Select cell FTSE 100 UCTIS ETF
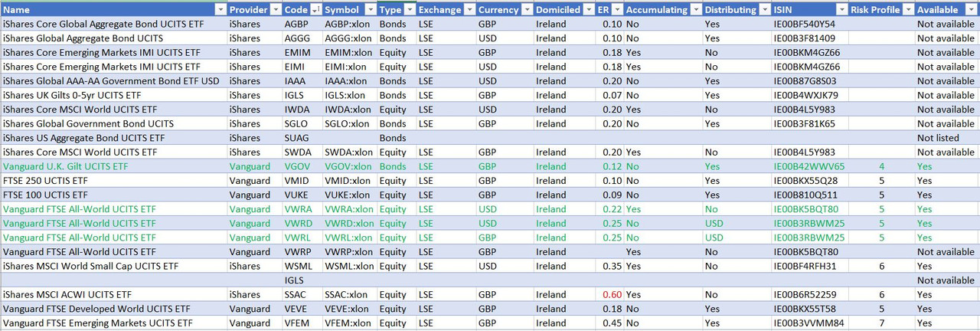The image size is (980, 331). pyautogui.click(x=114, y=195)
